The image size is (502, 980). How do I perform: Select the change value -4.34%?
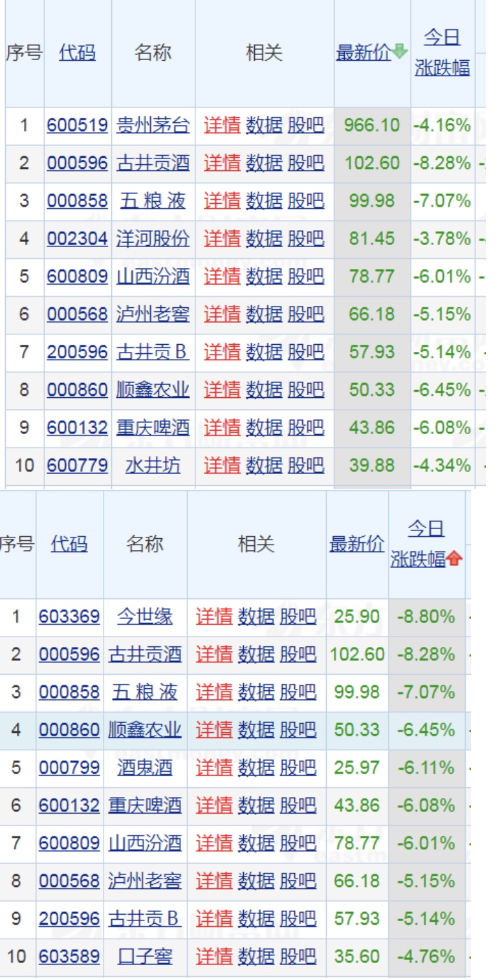442,465
